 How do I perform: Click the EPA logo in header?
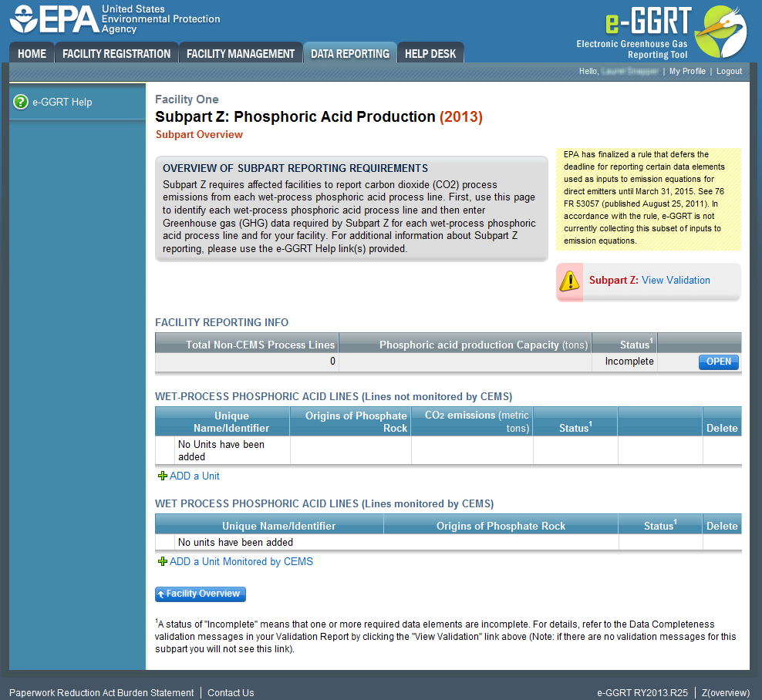(x=56, y=19)
